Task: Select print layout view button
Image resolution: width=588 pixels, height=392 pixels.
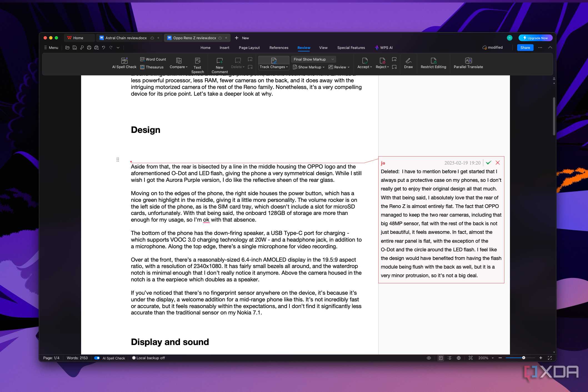Action: [441, 358]
